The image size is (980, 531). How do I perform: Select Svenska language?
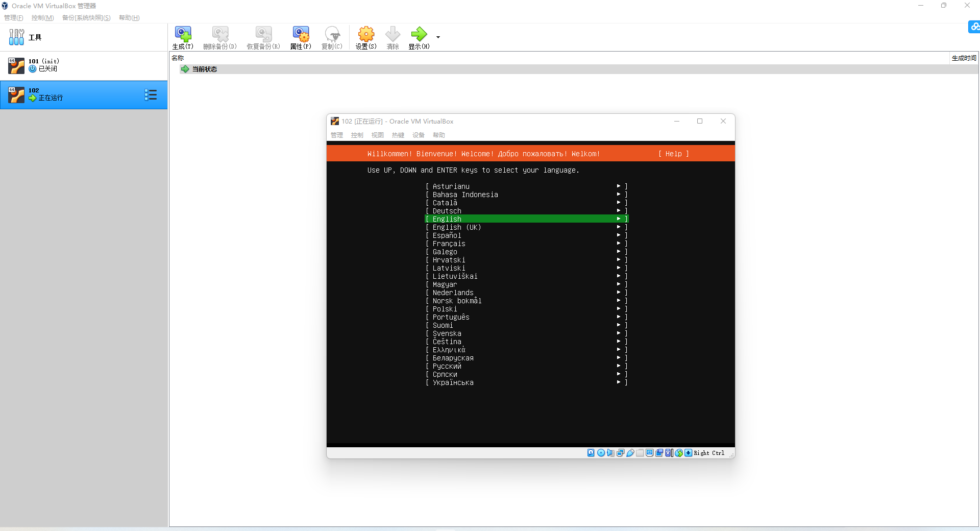(527, 333)
